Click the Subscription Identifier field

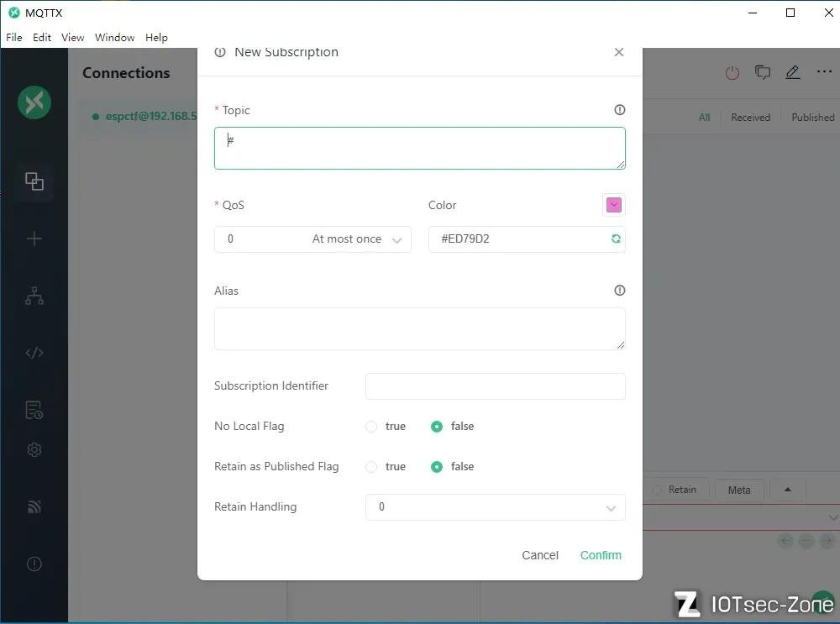(x=496, y=386)
